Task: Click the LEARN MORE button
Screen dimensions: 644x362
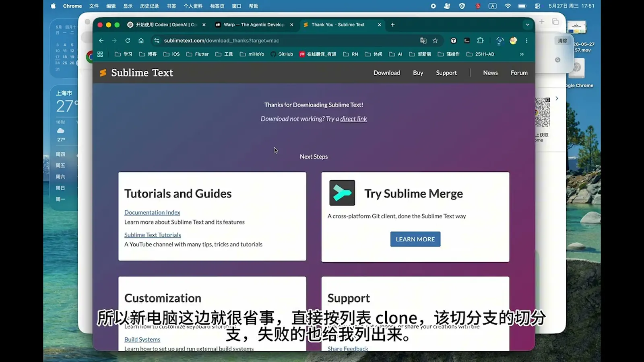Action: (x=415, y=239)
